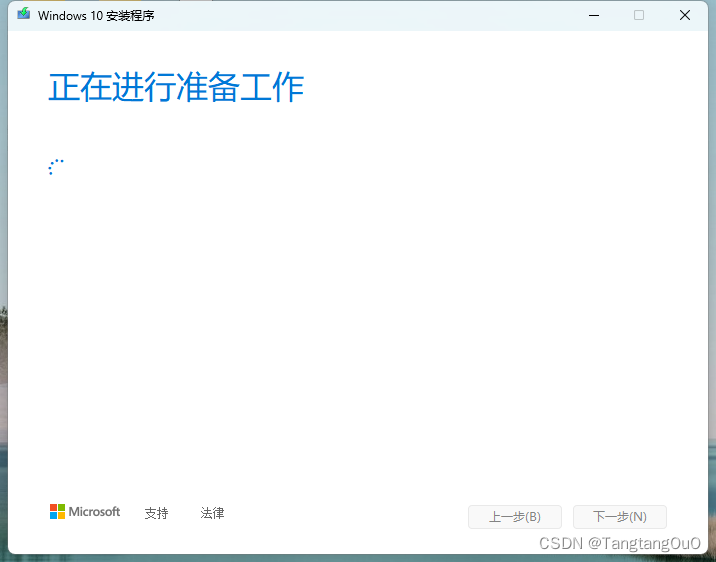Click the 下一步(N) next button

coord(620,517)
